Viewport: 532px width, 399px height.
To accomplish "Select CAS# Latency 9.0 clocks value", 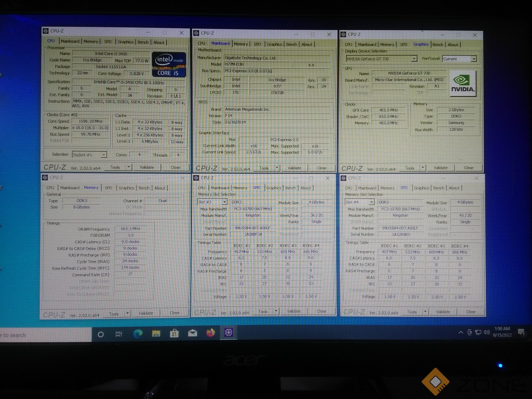I will click(130, 242).
